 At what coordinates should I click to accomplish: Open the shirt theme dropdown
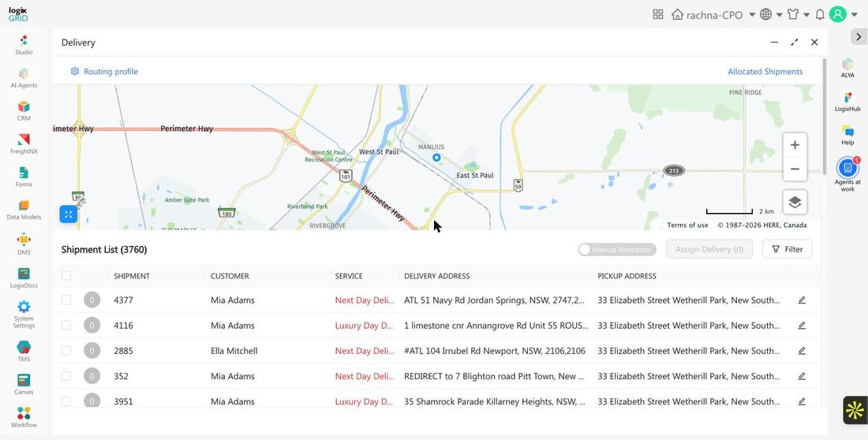click(x=799, y=14)
